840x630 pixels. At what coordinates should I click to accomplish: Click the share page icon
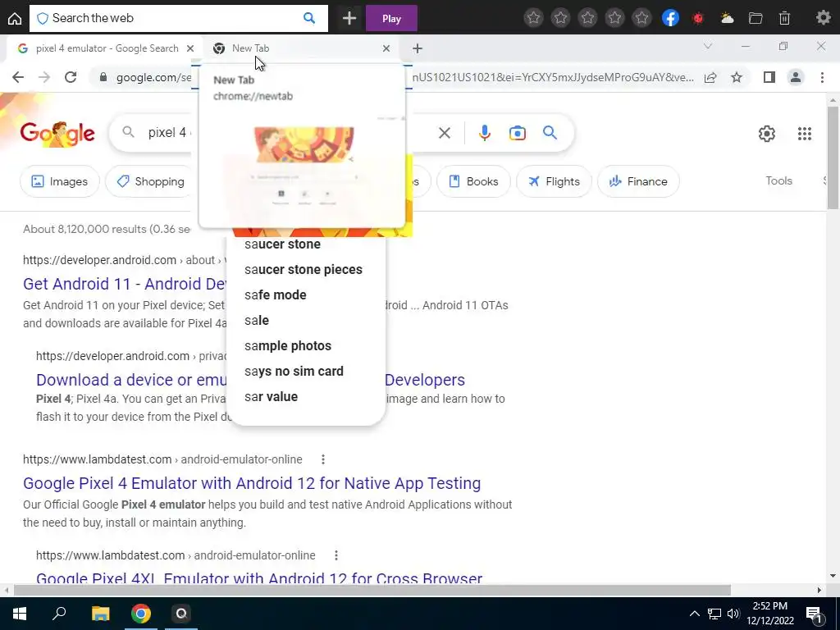(710, 78)
